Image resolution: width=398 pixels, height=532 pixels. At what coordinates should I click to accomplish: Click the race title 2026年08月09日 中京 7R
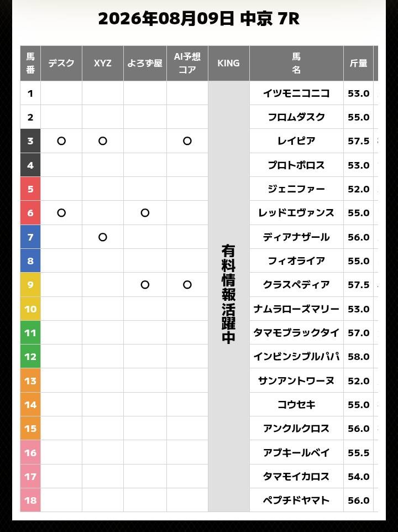(199, 19)
